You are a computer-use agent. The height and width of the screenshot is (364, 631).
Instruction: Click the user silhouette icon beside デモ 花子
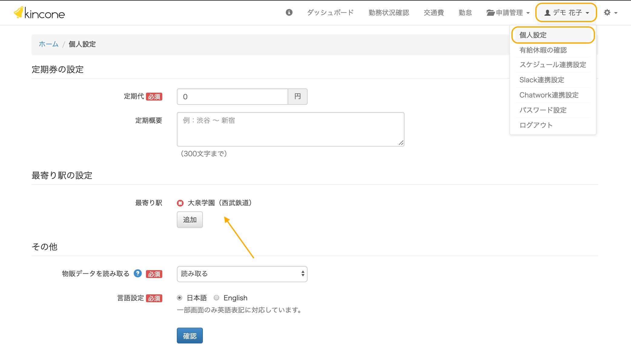pos(547,13)
